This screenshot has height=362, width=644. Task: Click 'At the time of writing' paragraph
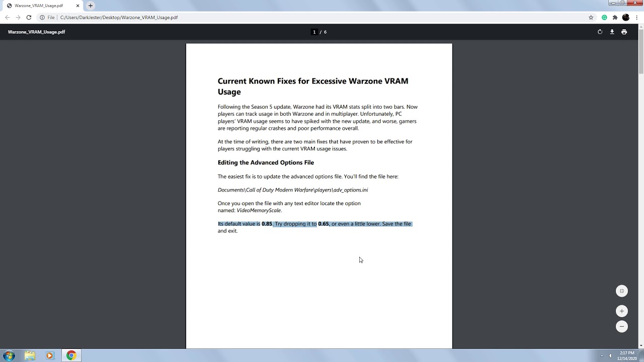tap(315, 145)
